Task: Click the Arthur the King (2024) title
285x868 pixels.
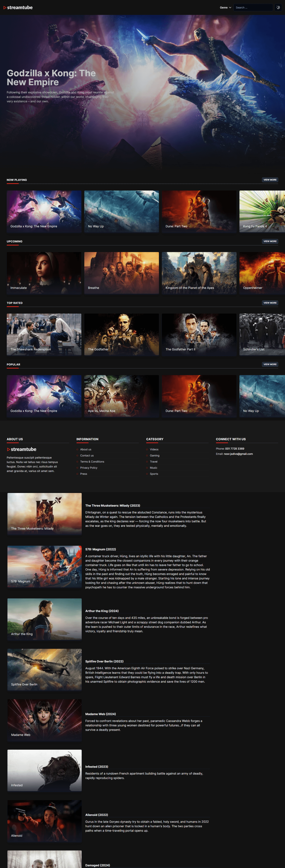Action: coord(102,611)
